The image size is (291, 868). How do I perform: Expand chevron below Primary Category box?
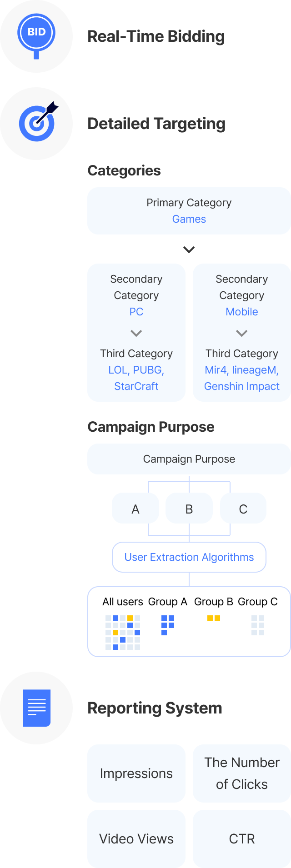coord(189,249)
